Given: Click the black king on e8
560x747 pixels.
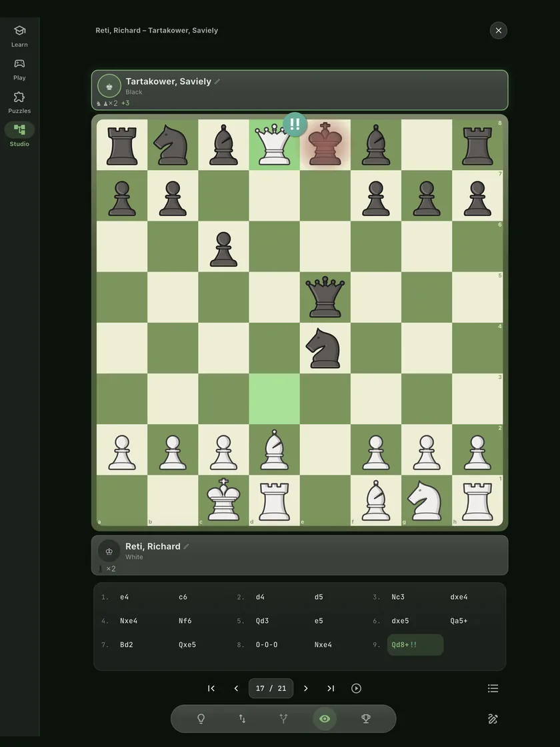Looking at the screenshot, I should pyautogui.click(x=325, y=145).
